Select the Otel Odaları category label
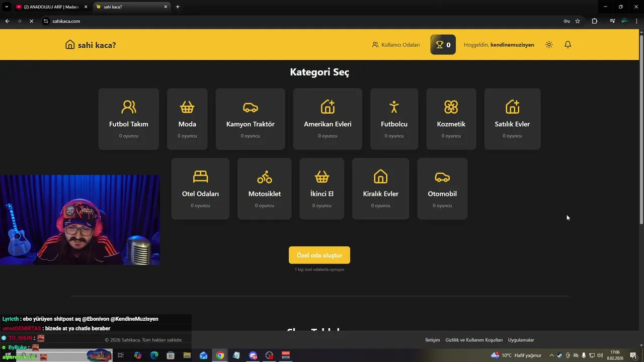 (200, 194)
